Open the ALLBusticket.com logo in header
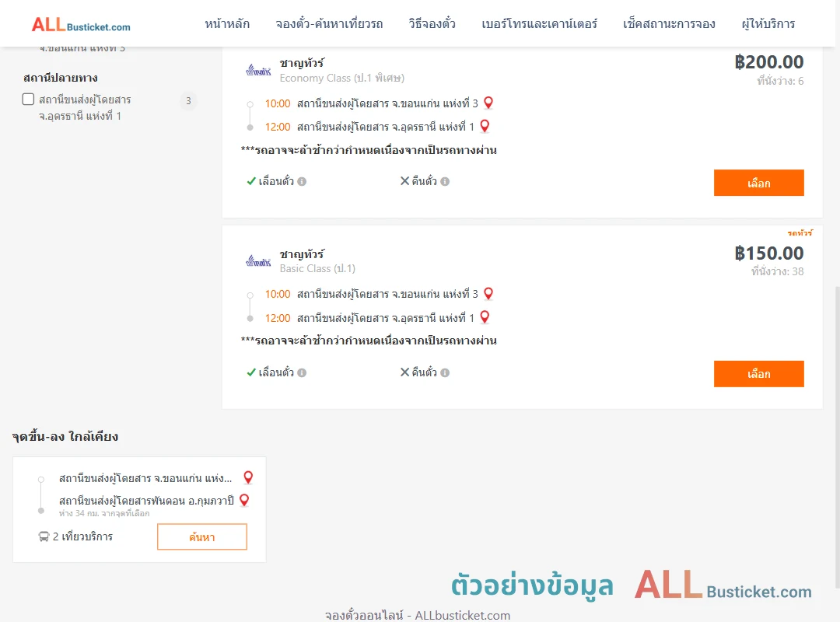This screenshot has height=622, width=840. (x=81, y=24)
